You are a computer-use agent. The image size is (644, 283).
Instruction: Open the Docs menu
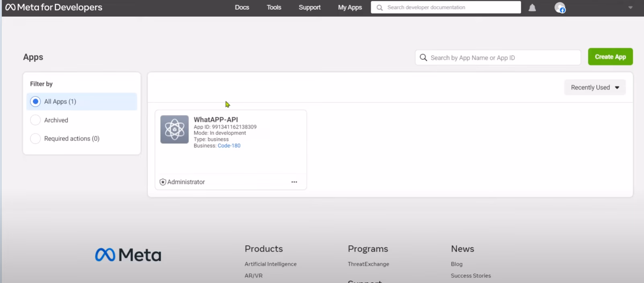(x=242, y=7)
